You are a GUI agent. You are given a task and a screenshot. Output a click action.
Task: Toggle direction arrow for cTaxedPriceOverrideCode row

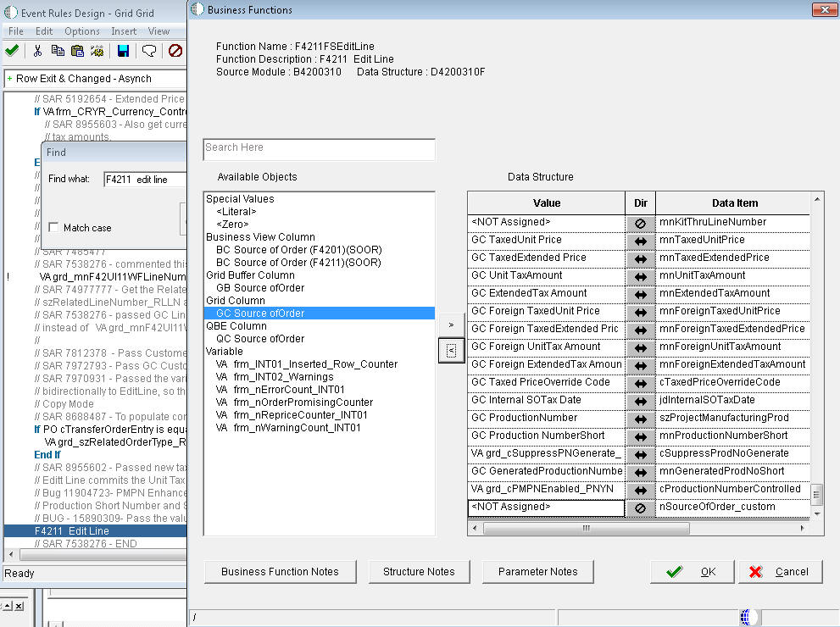coord(640,383)
